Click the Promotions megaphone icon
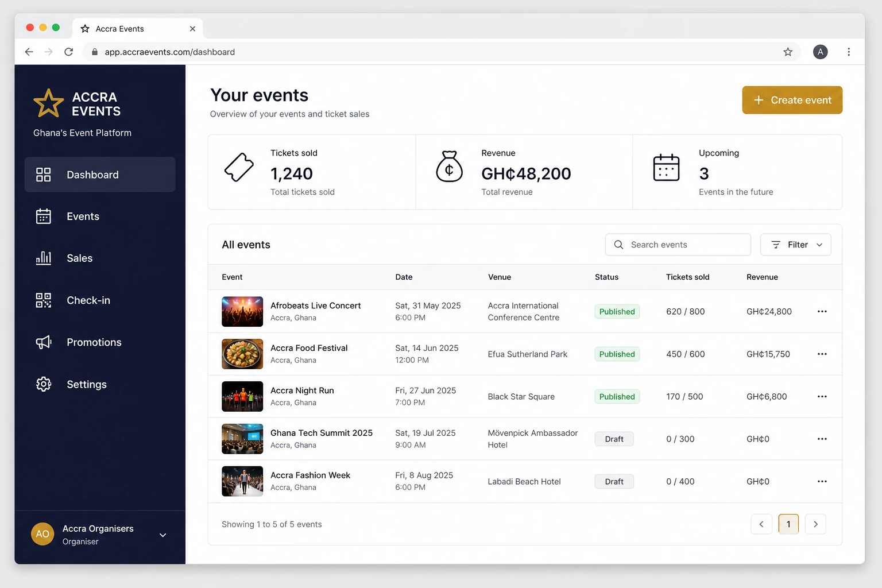This screenshot has height=588, width=882. [44, 342]
